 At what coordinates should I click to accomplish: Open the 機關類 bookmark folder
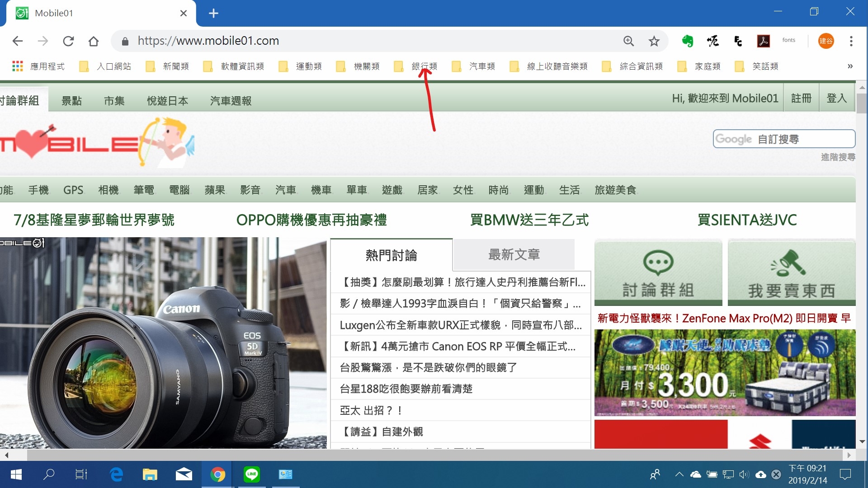click(358, 66)
